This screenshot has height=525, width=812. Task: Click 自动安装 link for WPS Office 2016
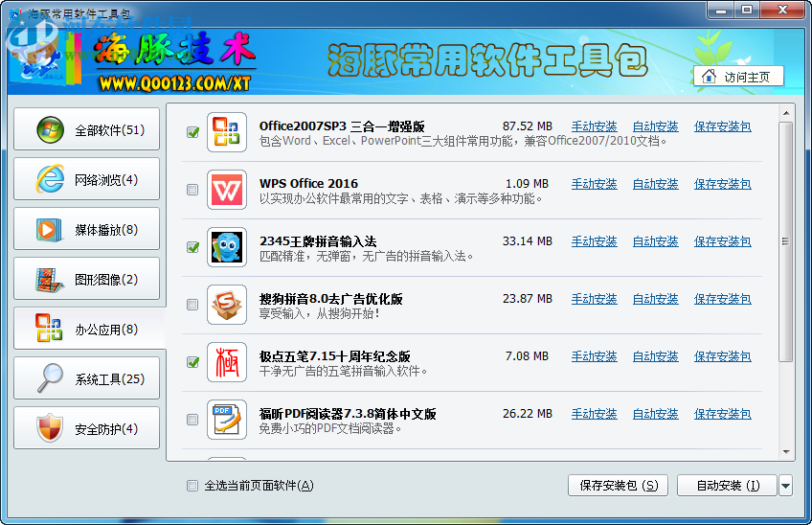pos(656,184)
